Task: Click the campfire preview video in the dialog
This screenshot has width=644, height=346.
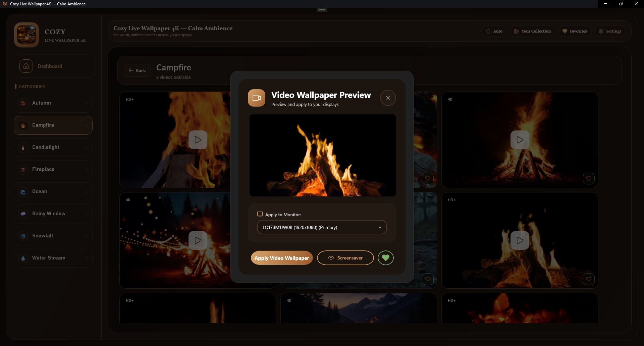Action: click(x=323, y=155)
